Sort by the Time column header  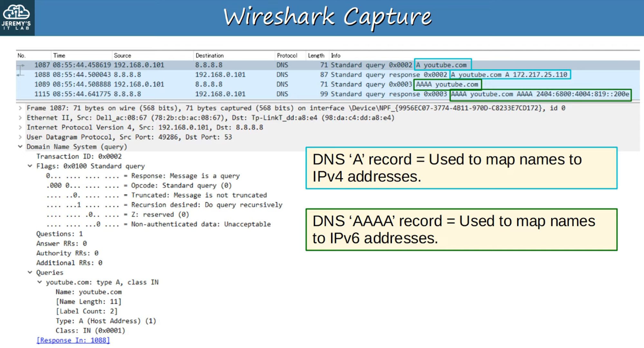59,55
